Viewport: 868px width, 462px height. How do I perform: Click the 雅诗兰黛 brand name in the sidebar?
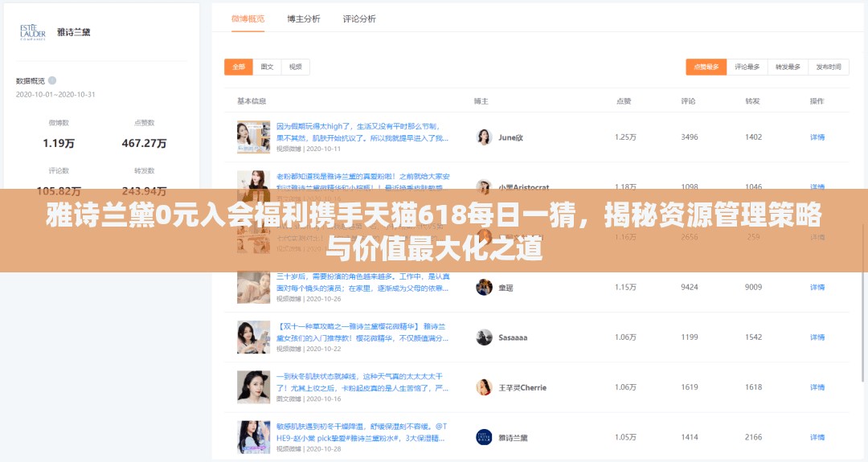pyautogui.click(x=74, y=32)
